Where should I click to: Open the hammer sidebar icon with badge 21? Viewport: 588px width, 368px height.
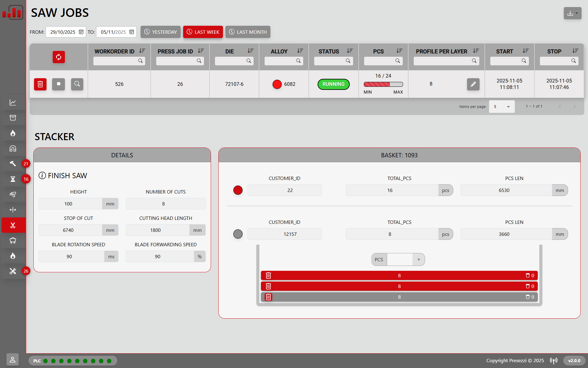coord(13,164)
